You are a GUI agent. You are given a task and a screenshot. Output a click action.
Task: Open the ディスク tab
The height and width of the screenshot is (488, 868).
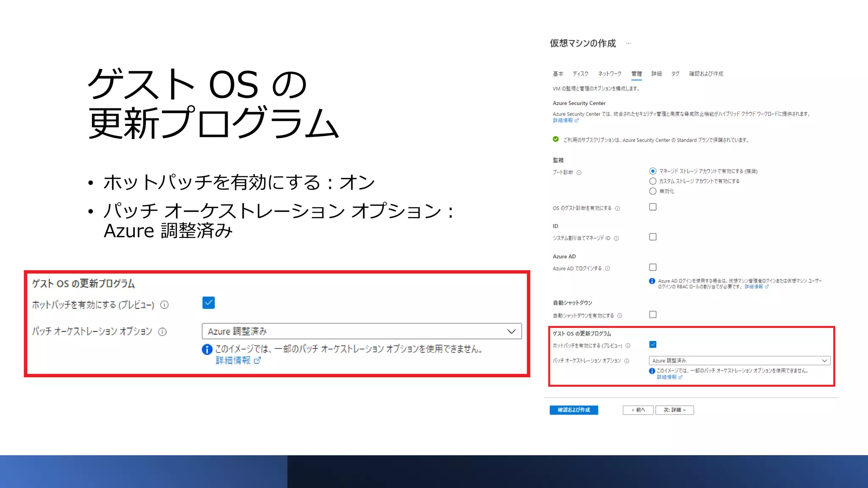point(580,74)
